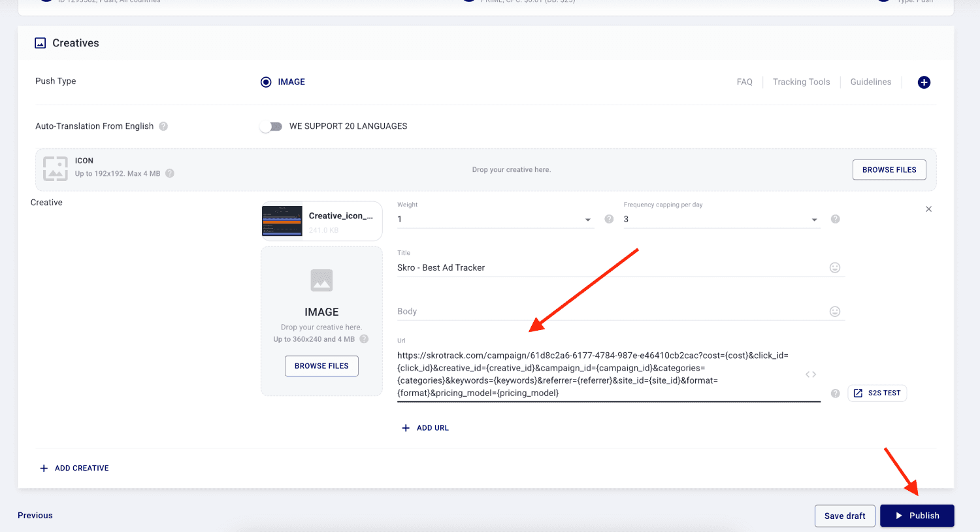Publish the campaign
This screenshot has height=532, width=980.
(917, 516)
